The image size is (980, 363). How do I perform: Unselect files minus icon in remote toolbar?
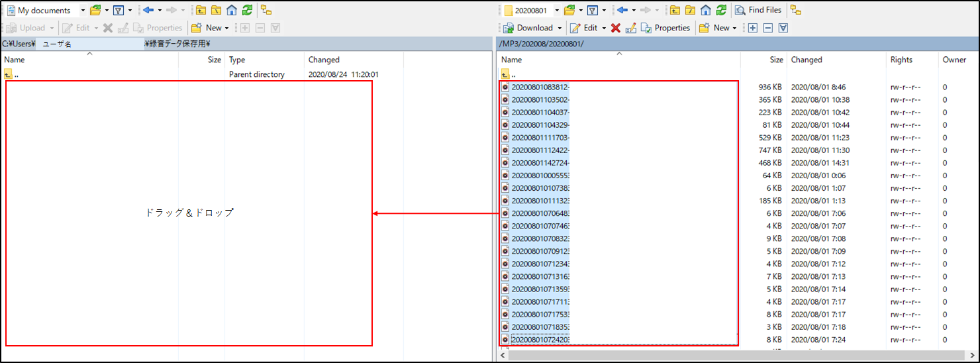[x=768, y=28]
